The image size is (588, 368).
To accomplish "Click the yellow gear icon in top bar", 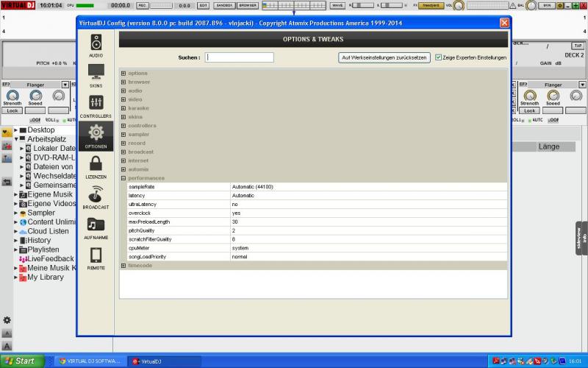I will click(560, 6).
